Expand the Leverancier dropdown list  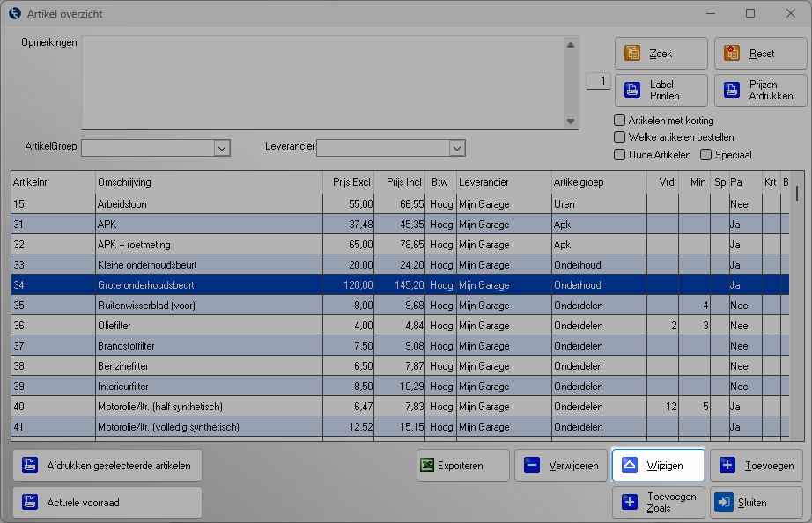(457, 148)
